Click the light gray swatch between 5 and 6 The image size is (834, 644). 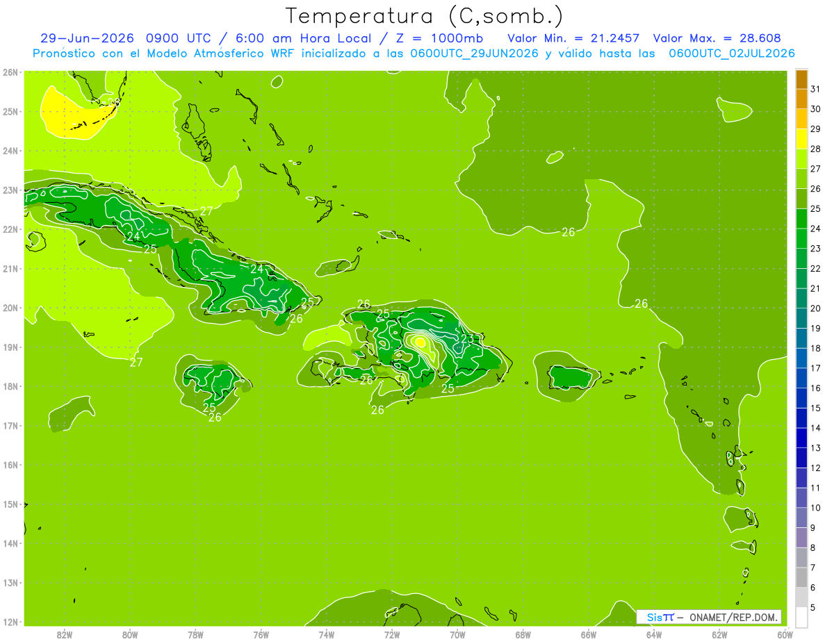click(x=801, y=597)
